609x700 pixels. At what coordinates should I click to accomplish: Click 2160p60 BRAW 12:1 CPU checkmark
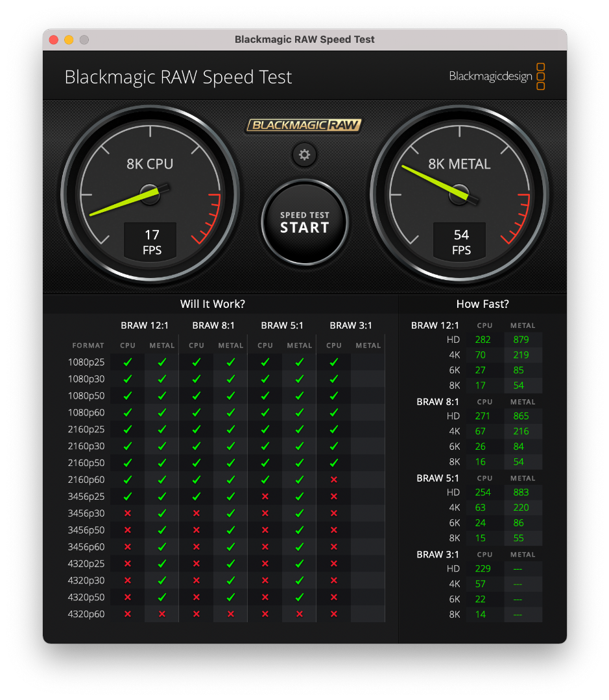click(127, 480)
